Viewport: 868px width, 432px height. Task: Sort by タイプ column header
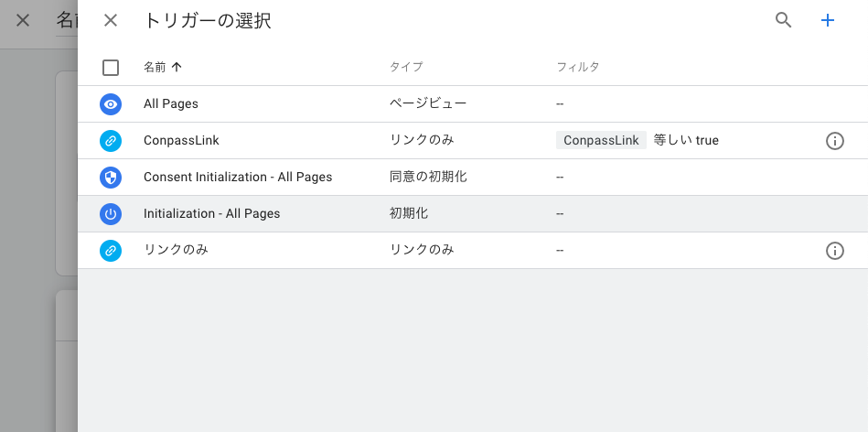(406, 67)
